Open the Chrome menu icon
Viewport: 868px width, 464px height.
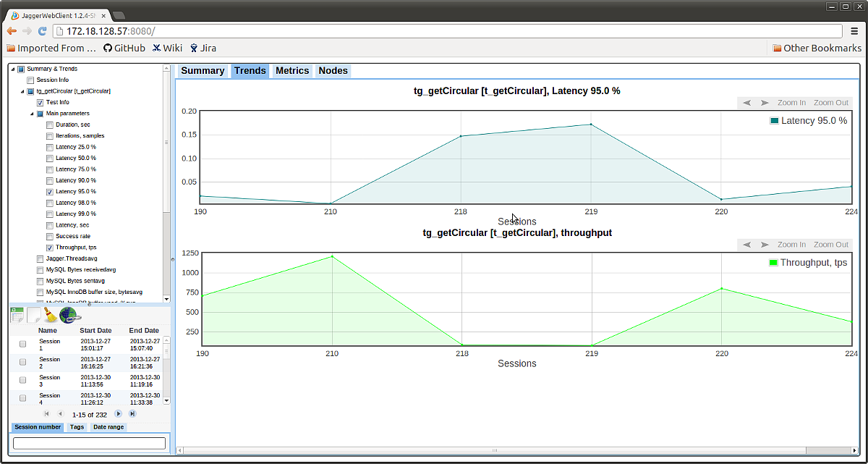coord(854,31)
